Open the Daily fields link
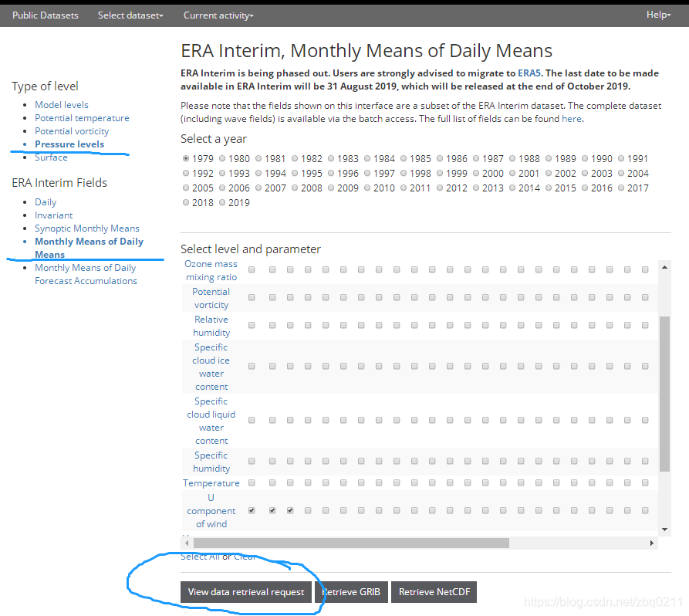This screenshot has width=689, height=616. (x=46, y=202)
